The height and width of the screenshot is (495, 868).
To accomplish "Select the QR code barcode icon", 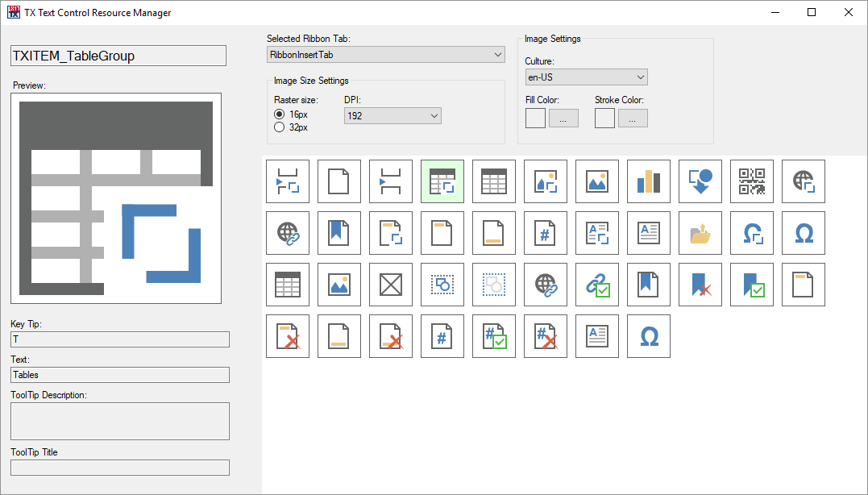I will (752, 181).
